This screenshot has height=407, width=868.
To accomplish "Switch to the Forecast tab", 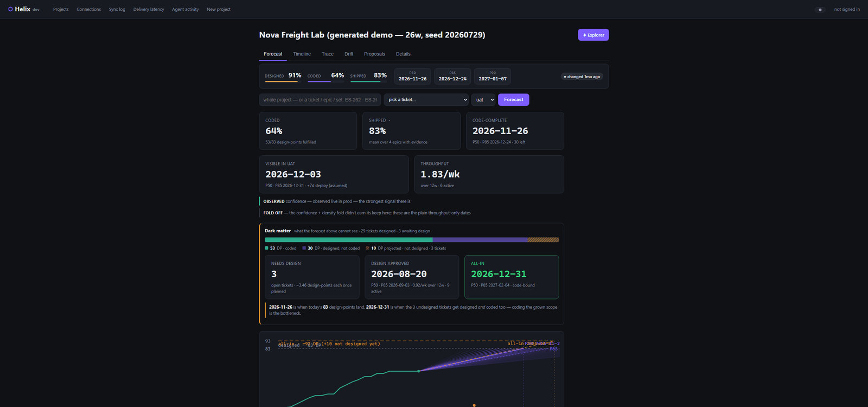I will (273, 54).
